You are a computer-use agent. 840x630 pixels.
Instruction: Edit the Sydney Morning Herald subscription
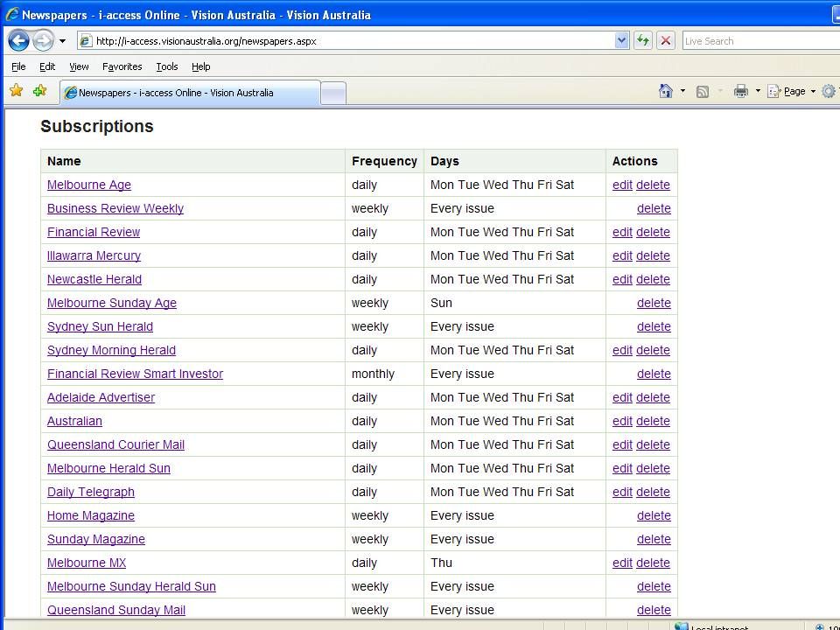coord(622,350)
